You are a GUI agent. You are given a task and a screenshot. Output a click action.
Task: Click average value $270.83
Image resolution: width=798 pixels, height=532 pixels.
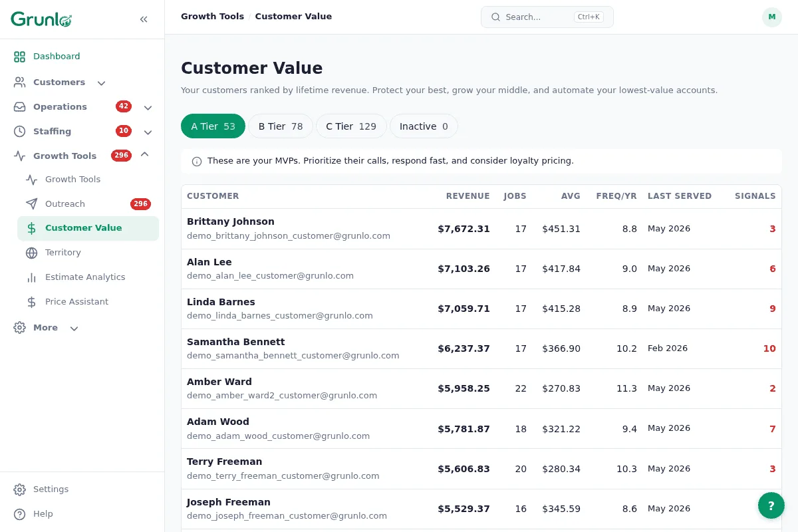click(561, 388)
